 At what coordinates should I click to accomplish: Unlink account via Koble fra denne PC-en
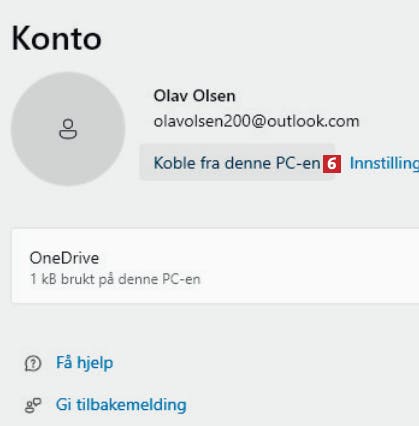(x=237, y=163)
